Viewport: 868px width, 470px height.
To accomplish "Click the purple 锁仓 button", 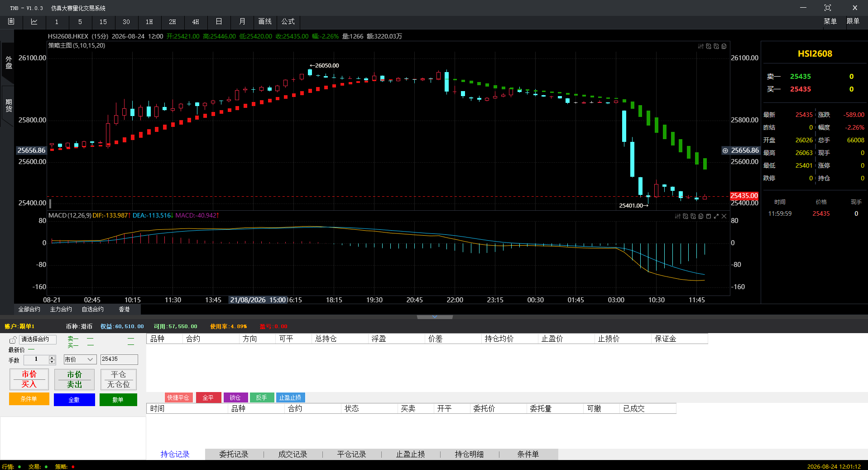I will pos(235,397).
